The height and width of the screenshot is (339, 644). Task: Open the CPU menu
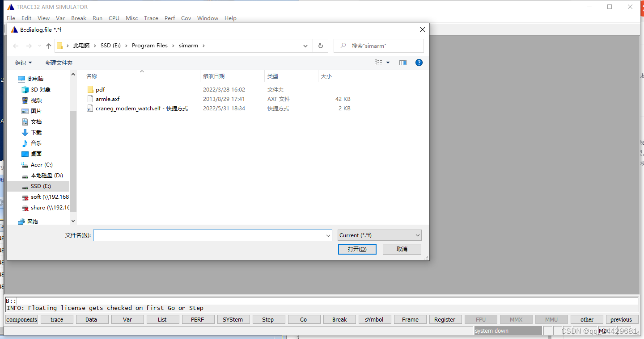[x=114, y=18]
